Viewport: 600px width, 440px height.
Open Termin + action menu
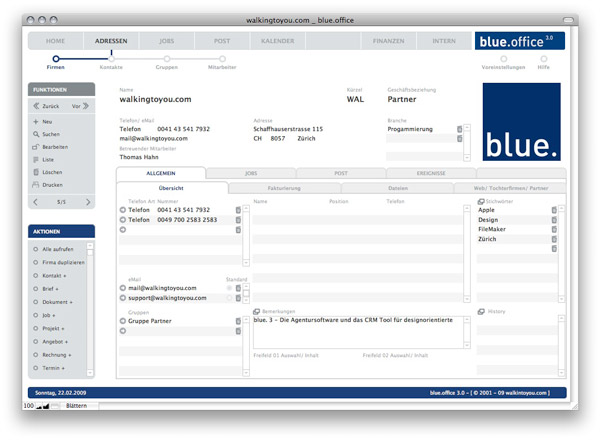pyautogui.click(x=49, y=368)
